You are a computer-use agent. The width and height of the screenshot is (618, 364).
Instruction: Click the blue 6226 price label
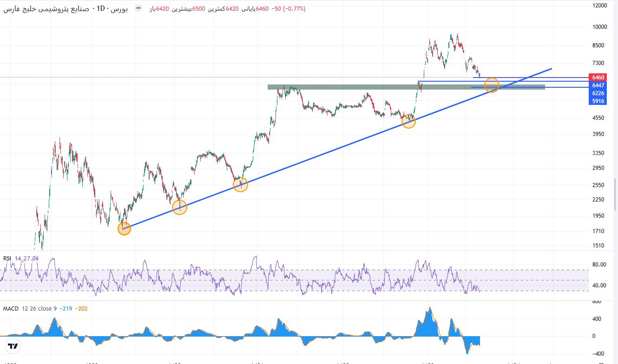coord(598,93)
